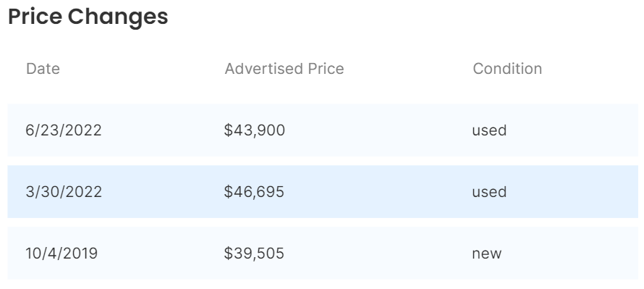644x289 pixels.
Task: Click the word Price in Advertised Price
Action: [326, 69]
